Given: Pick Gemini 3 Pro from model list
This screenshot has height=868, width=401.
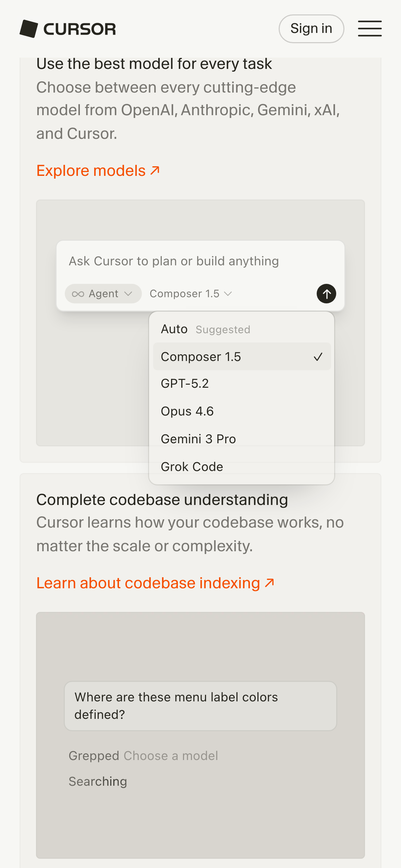Looking at the screenshot, I should click(198, 439).
